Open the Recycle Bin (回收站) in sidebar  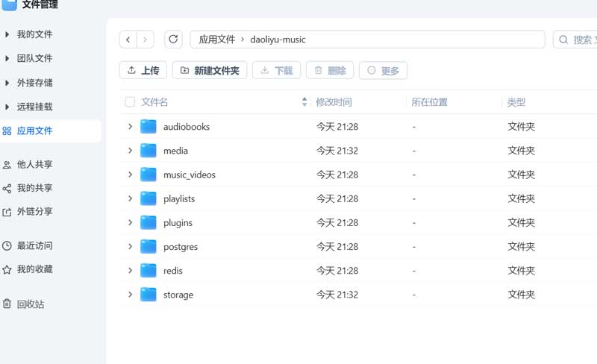(x=30, y=304)
